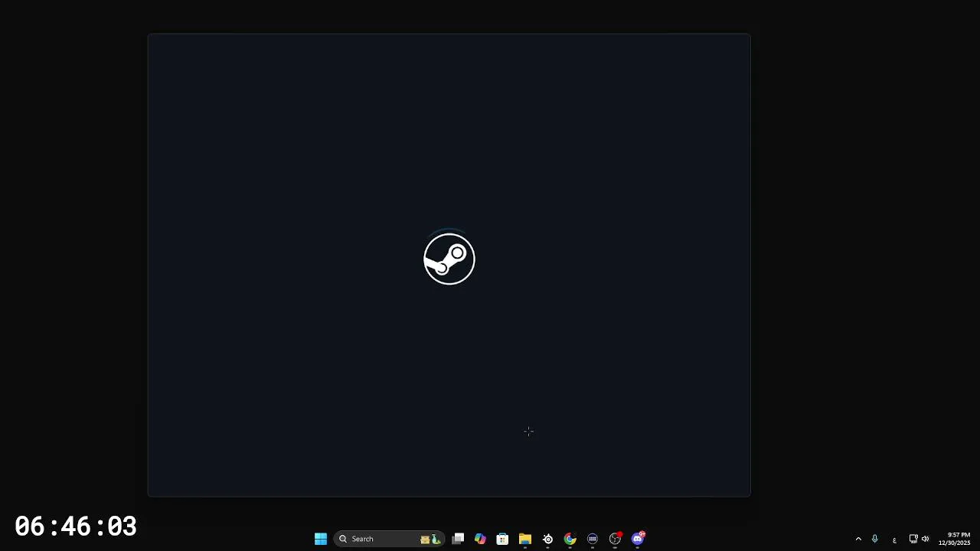The width and height of the screenshot is (980, 551).
Task: Open the input language indicator in the tray
Action: tap(894, 540)
